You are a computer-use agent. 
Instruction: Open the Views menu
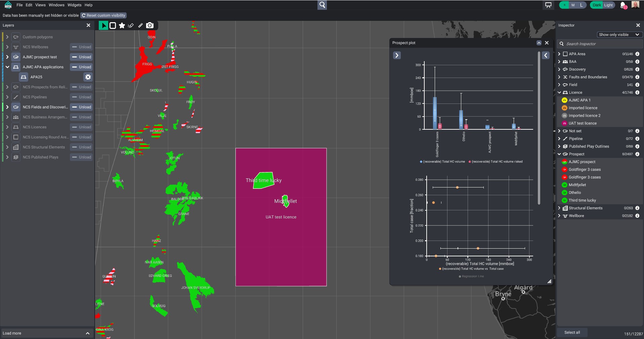click(40, 5)
